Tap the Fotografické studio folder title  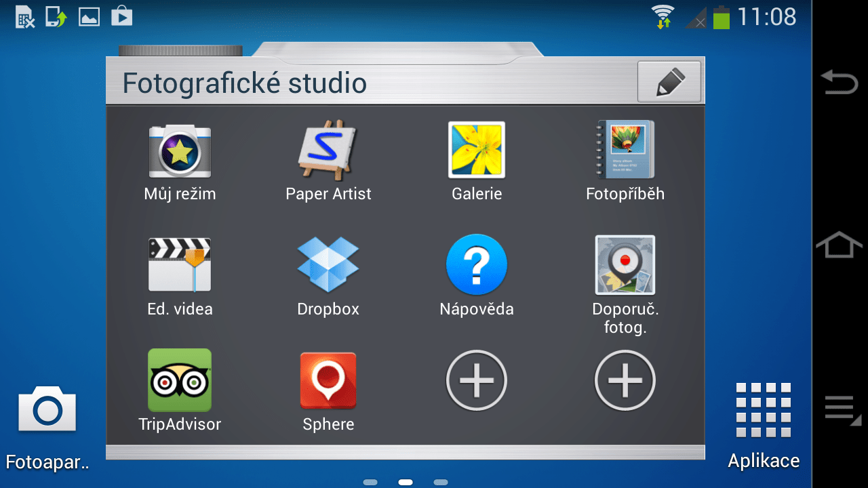point(245,83)
